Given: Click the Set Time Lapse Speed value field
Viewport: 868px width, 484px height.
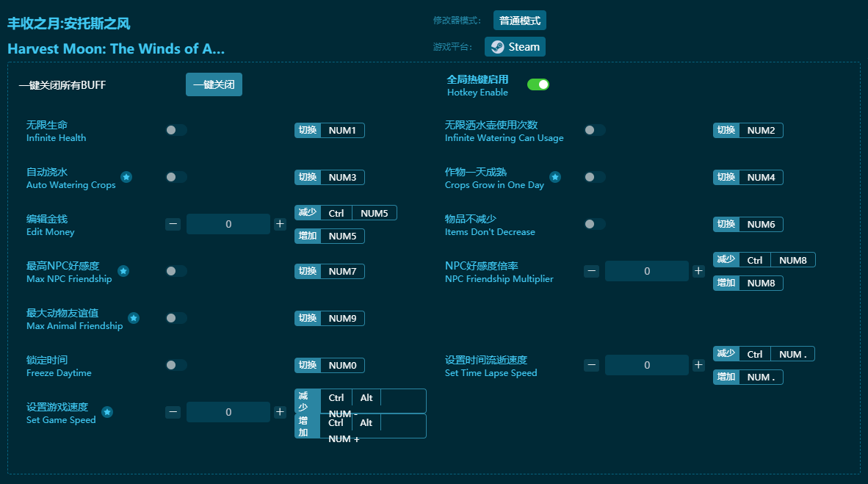Looking at the screenshot, I should coord(646,365).
